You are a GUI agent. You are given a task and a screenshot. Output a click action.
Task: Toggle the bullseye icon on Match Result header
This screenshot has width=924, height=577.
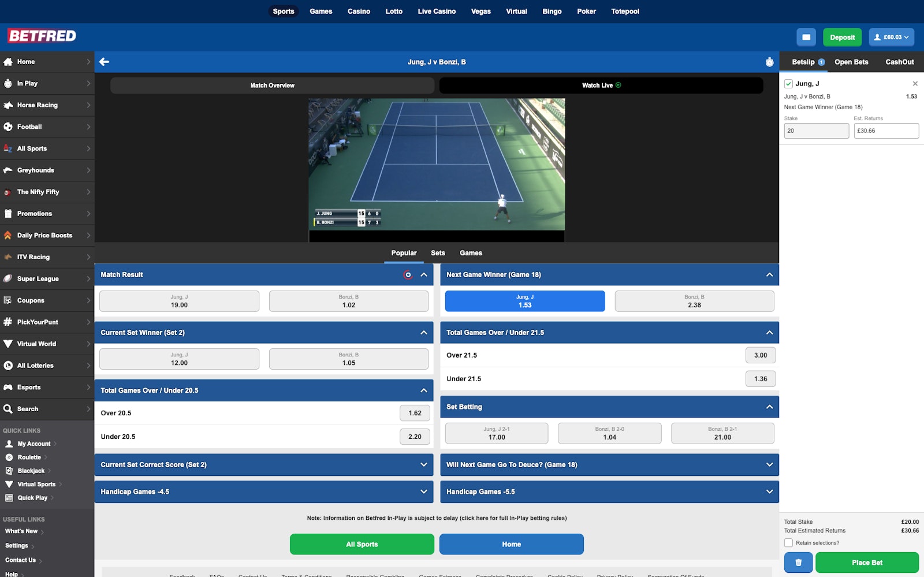point(408,276)
